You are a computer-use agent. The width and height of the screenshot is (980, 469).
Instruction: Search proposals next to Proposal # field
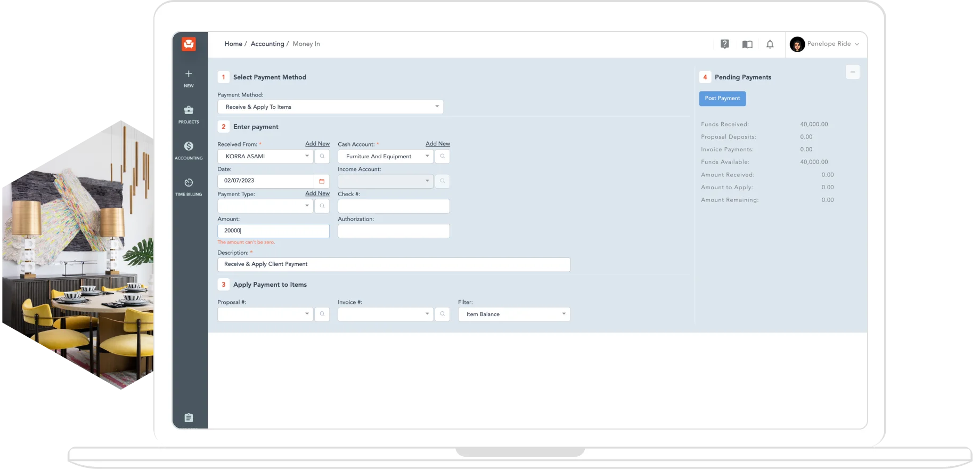(322, 314)
